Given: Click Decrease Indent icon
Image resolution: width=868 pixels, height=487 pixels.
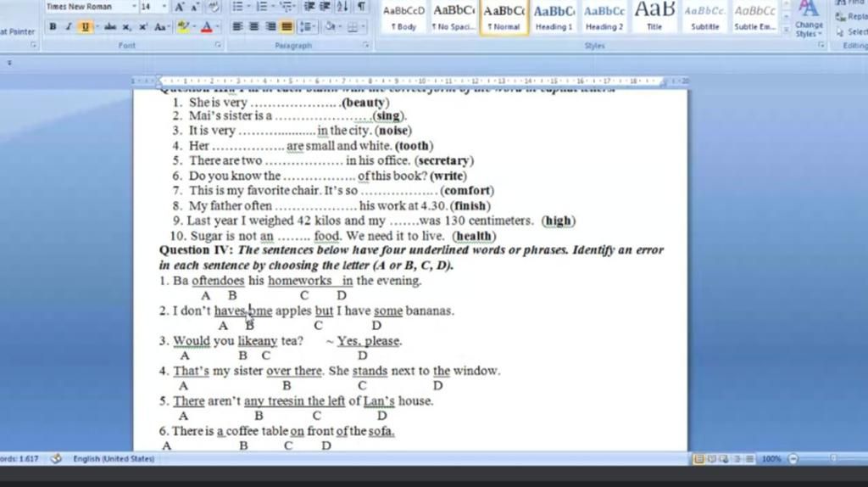Looking at the screenshot, I should pyautogui.click(x=309, y=7).
